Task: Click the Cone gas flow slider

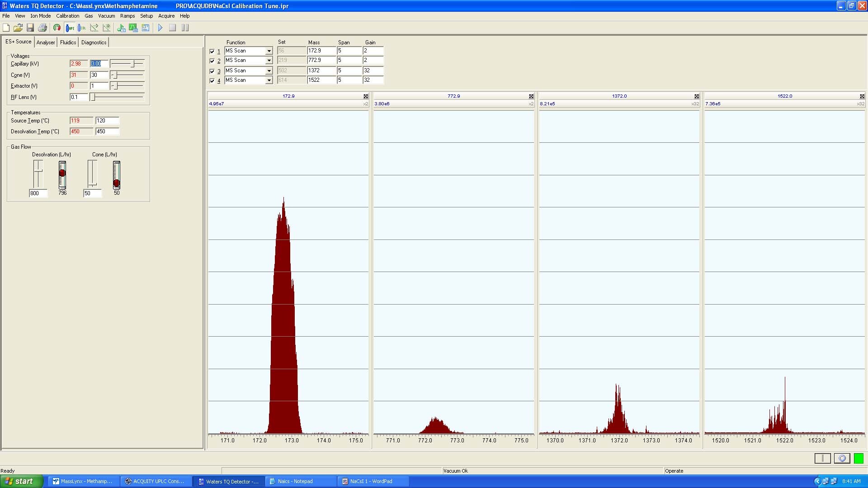Action: coord(92,174)
